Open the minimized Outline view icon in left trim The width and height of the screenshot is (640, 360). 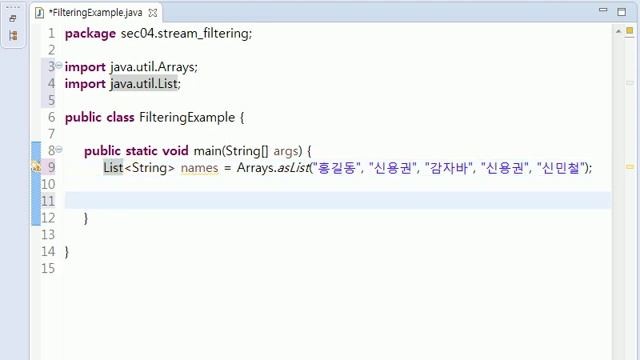coord(13,36)
